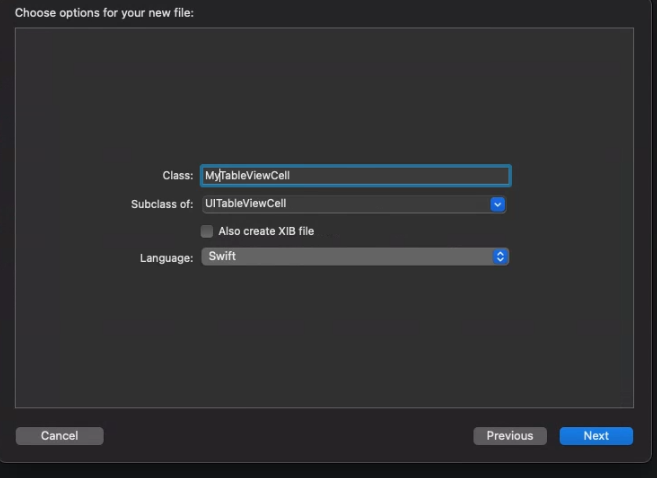Click the 'Subclass of:' label
Image resolution: width=657 pixels, height=478 pixels.
tap(162, 204)
